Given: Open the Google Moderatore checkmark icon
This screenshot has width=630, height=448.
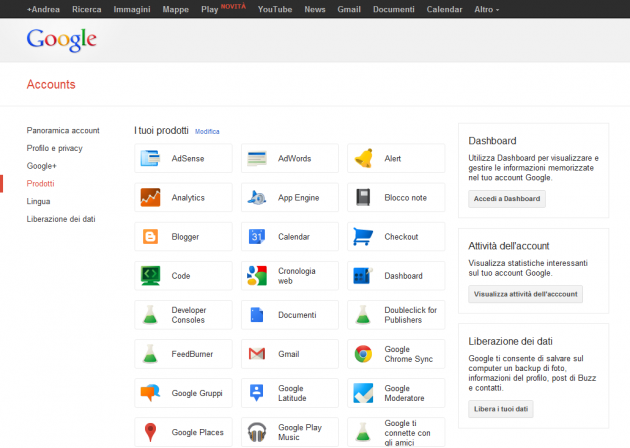Looking at the screenshot, I should coord(363,393).
